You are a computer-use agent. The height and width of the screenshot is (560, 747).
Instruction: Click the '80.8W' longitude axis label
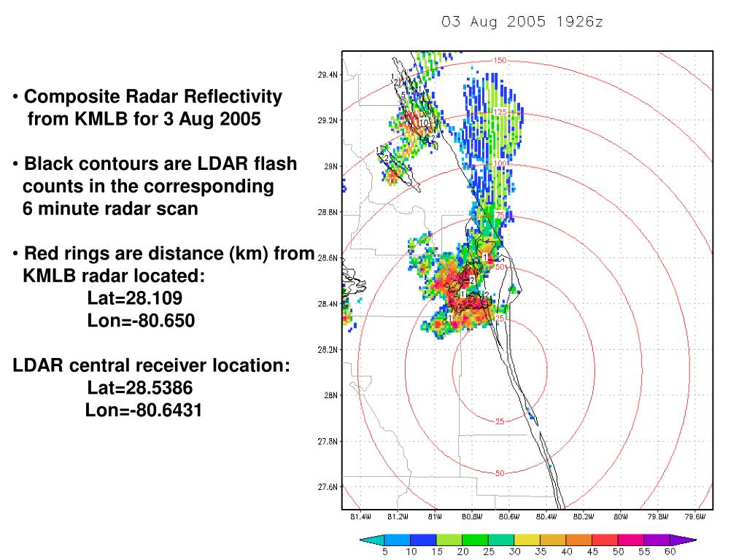point(472,517)
